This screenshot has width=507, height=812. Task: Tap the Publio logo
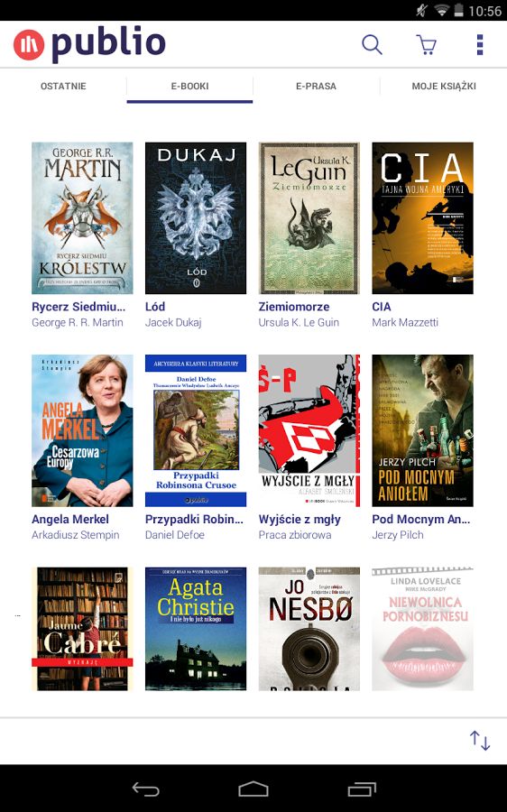(x=89, y=44)
